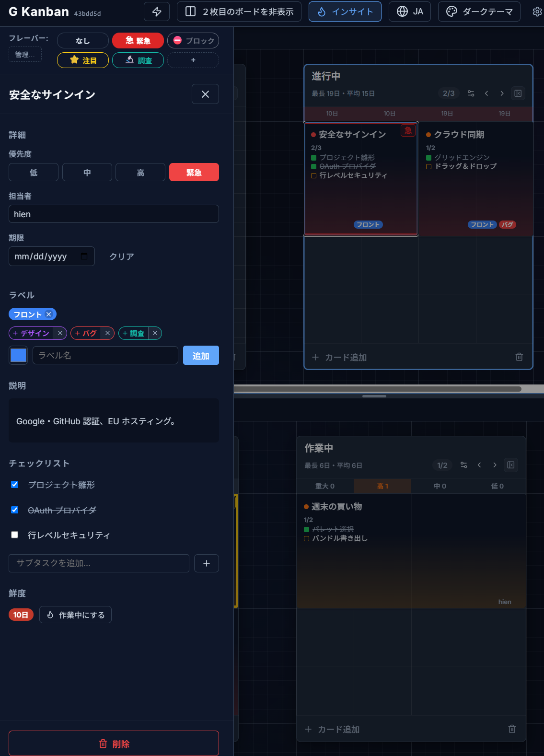Viewport: 544px width, 756px height.
Task: Delete the 進行中 column via trash icon
Action: pyautogui.click(x=519, y=357)
